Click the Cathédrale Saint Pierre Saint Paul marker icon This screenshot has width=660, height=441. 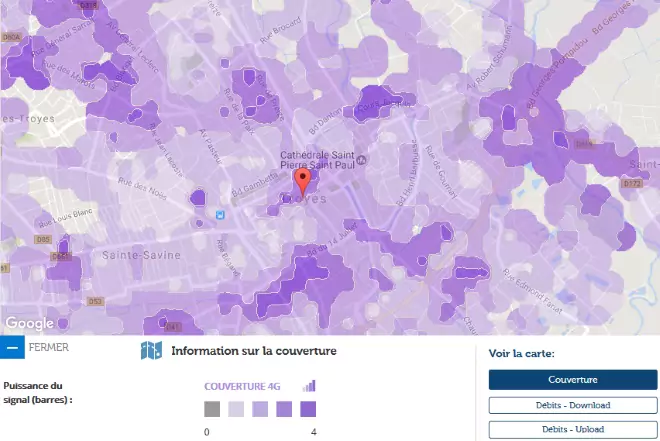pyautogui.click(x=362, y=160)
